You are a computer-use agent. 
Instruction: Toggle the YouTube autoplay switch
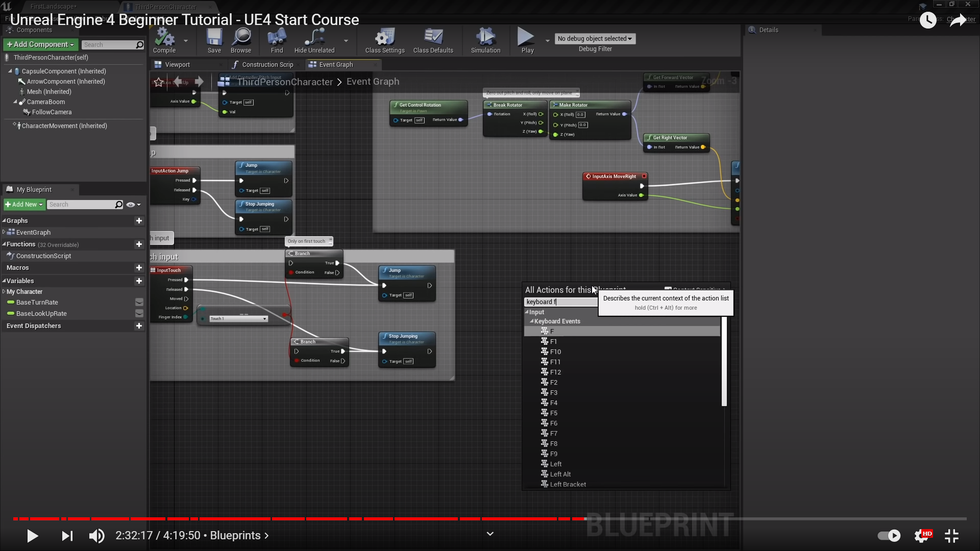click(x=889, y=536)
